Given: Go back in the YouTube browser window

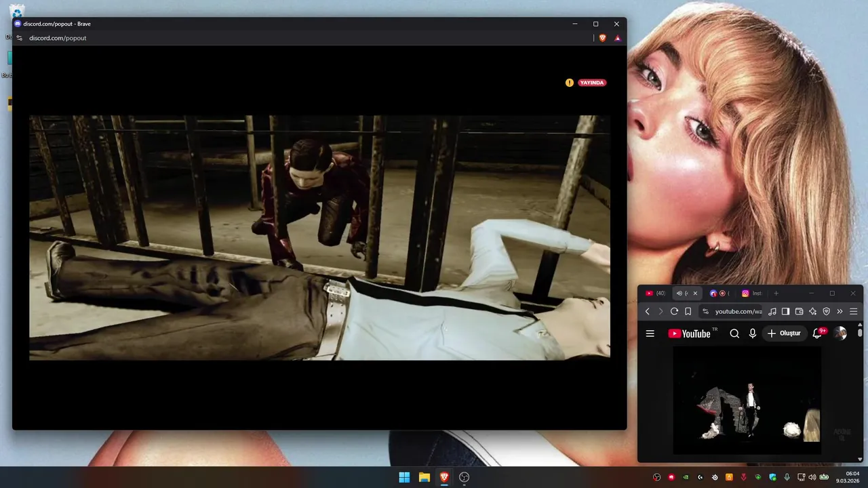Looking at the screenshot, I should coord(648,311).
